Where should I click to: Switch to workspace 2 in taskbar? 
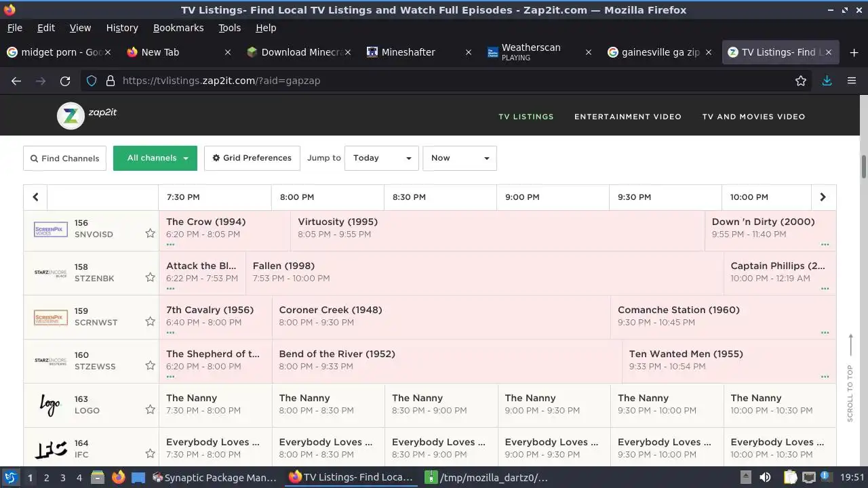pyautogui.click(x=46, y=477)
